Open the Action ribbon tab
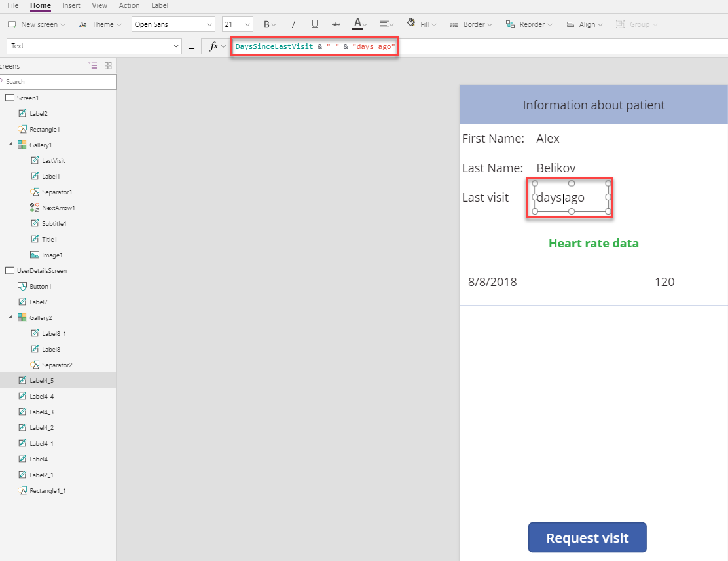 pyautogui.click(x=129, y=6)
